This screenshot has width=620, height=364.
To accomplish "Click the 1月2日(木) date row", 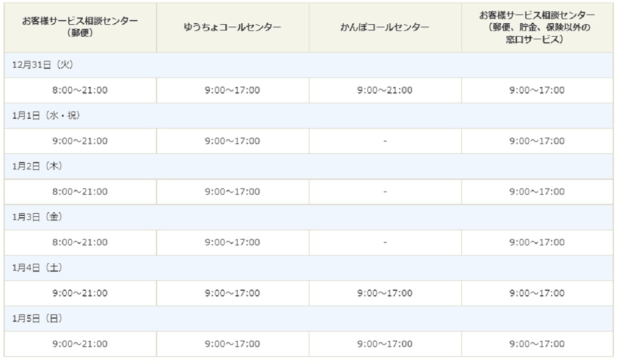I will click(309, 166).
